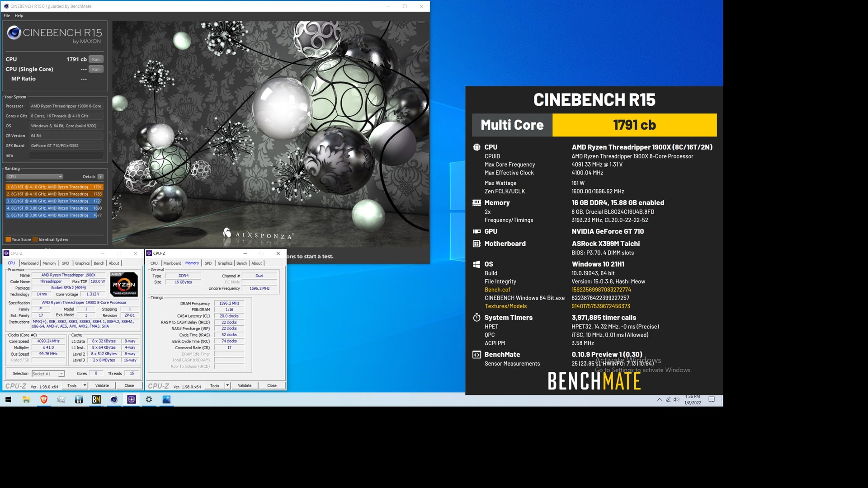Select ranking entry five, score 1677

(x=54, y=216)
